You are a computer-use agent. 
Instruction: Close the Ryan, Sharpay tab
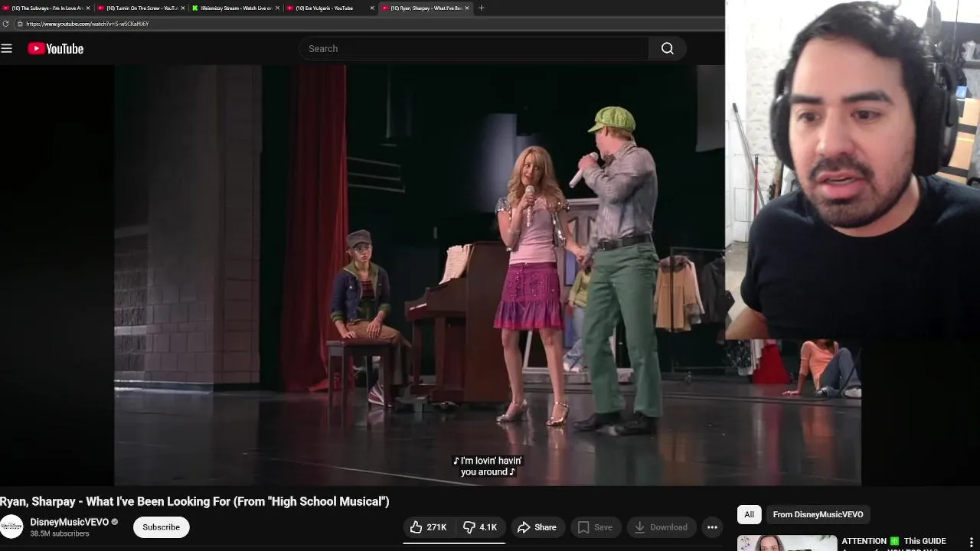point(467,8)
